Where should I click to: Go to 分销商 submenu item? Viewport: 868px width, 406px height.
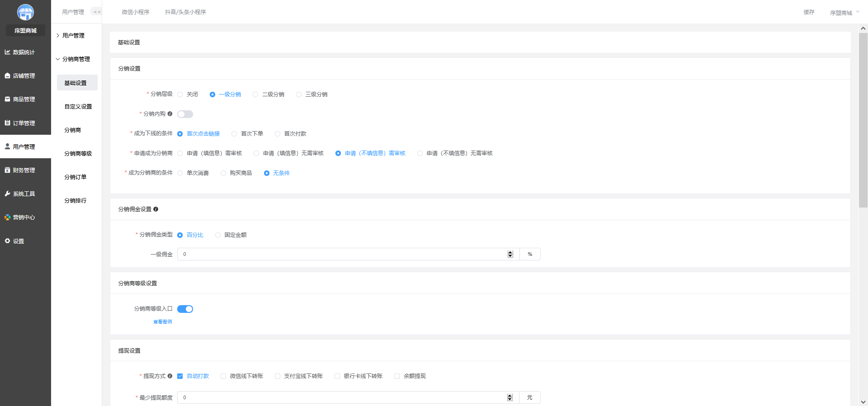(x=73, y=130)
